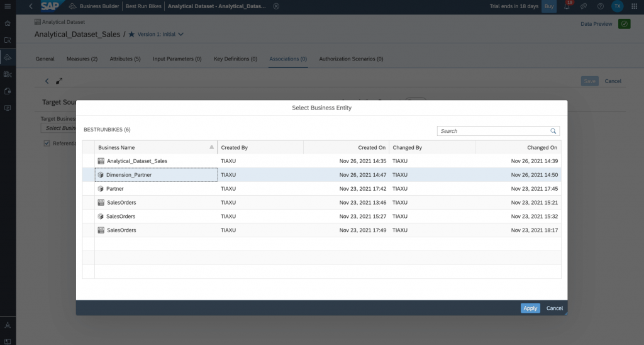The height and width of the screenshot is (345, 644).
Task: Open the feedback chat icon
Action: [x=584, y=6]
